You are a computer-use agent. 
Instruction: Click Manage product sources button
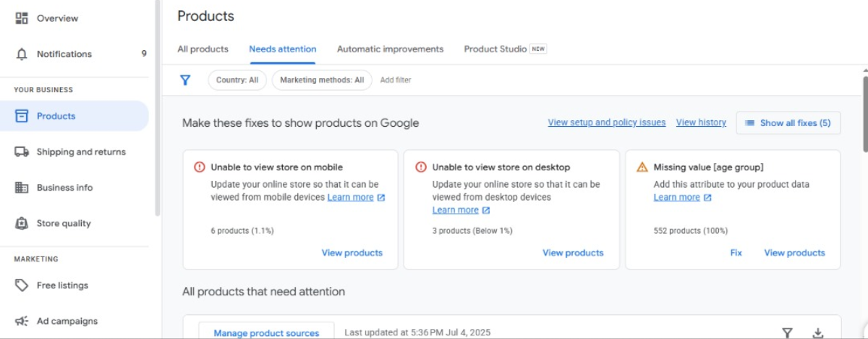click(266, 332)
